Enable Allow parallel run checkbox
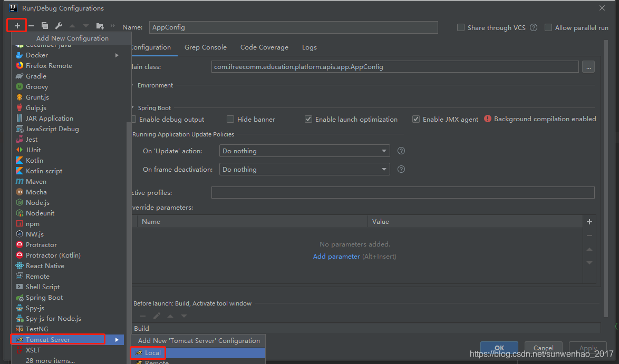This screenshot has height=364, width=619. click(x=548, y=27)
